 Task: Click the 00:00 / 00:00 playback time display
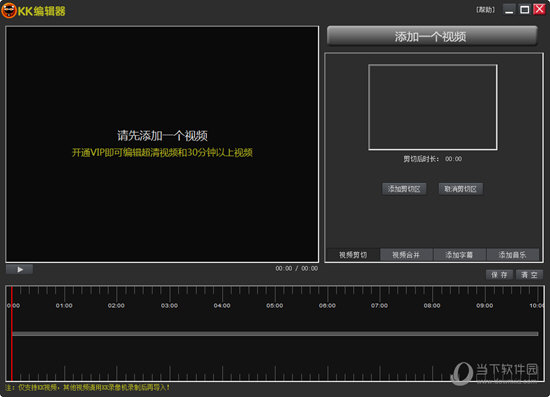click(x=297, y=268)
